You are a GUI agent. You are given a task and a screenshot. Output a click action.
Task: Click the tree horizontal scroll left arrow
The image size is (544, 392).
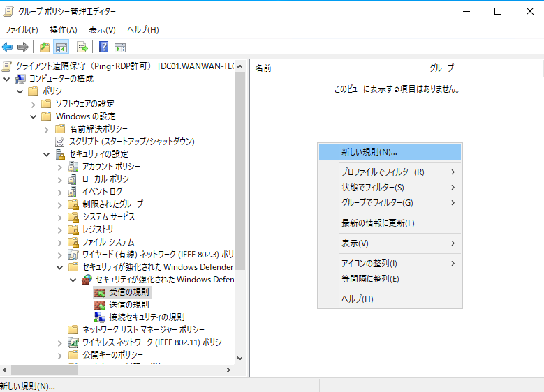click(x=5, y=370)
